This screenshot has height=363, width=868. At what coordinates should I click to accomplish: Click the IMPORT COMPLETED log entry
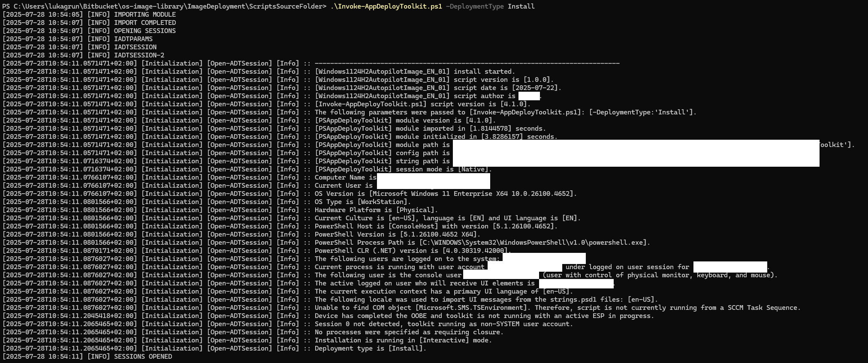pyautogui.click(x=145, y=23)
